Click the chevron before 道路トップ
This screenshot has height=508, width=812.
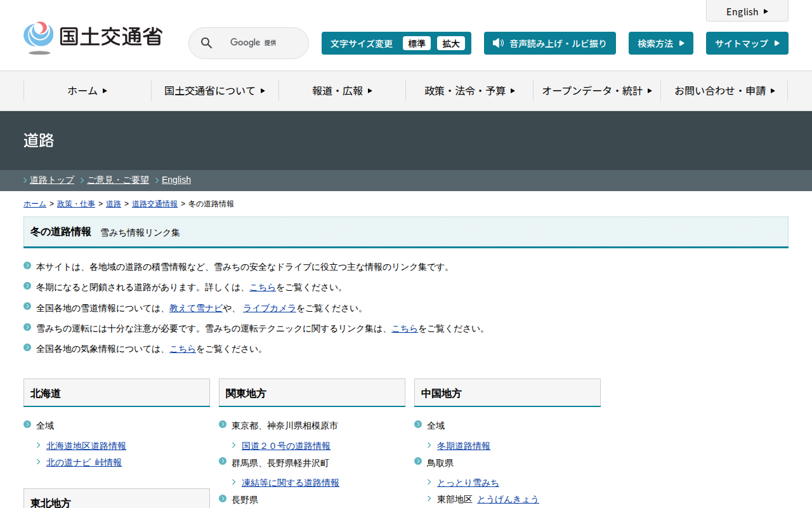[x=25, y=180]
